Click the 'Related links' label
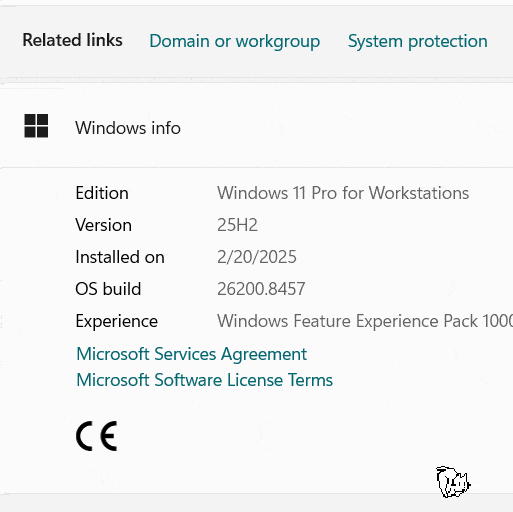The height and width of the screenshot is (512, 513). pos(72,40)
